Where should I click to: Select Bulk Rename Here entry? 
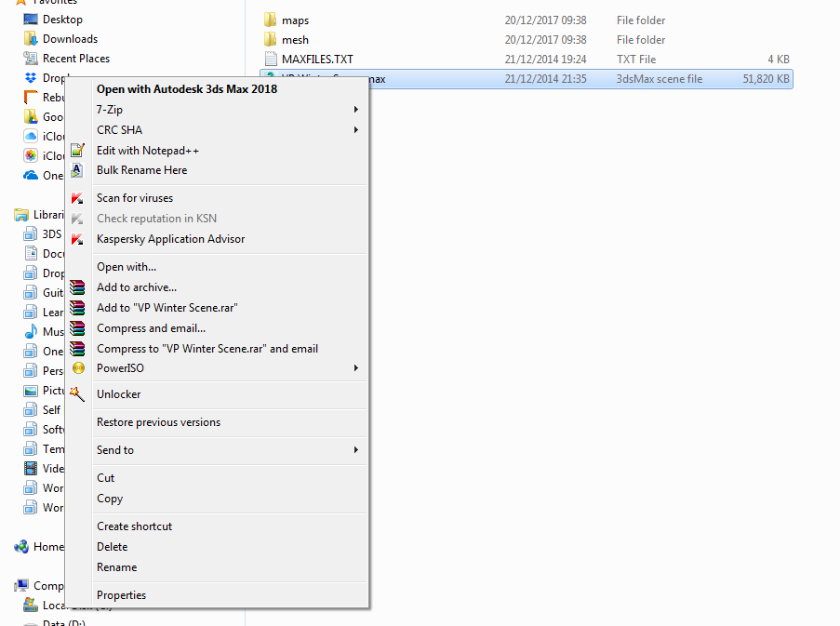[142, 169]
